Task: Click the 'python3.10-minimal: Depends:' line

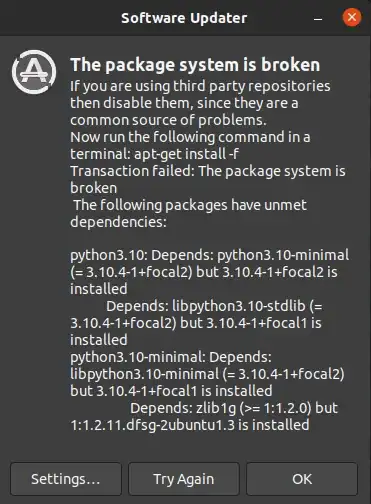Action: 171,357
